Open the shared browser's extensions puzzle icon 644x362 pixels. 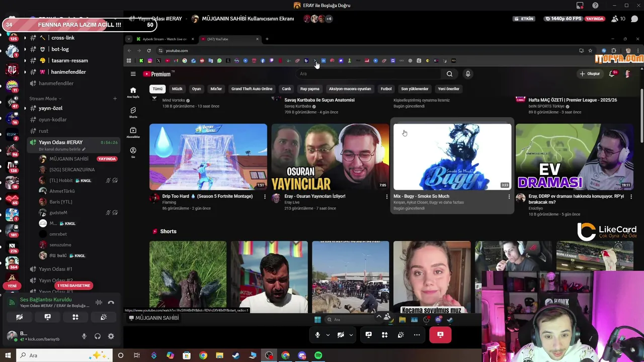(x=613, y=50)
